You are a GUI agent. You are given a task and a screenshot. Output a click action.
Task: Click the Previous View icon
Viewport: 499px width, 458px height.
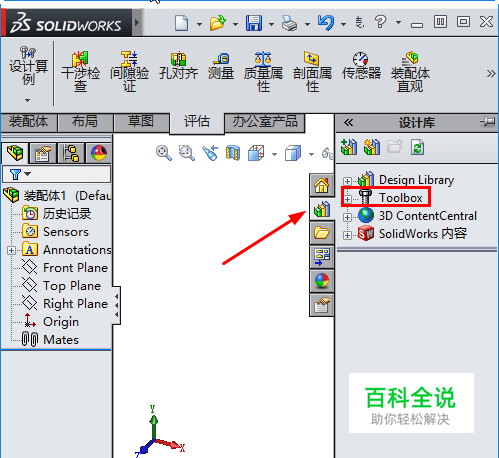point(210,153)
